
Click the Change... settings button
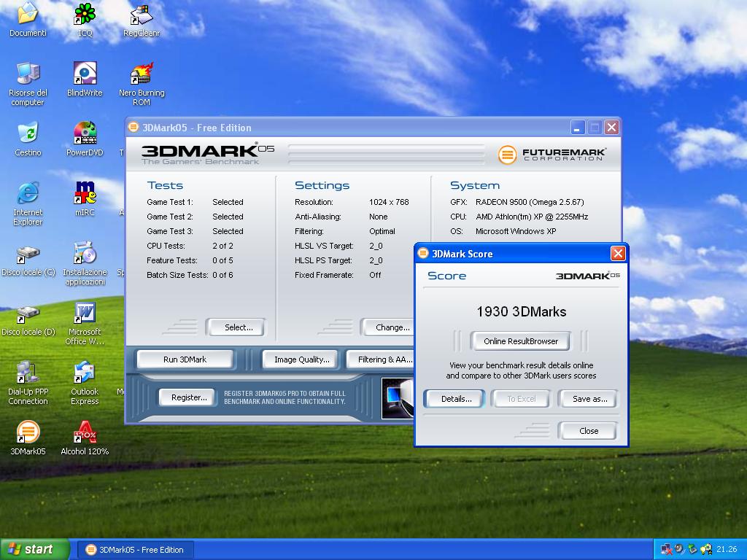pyautogui.click(x=390, y=327)
